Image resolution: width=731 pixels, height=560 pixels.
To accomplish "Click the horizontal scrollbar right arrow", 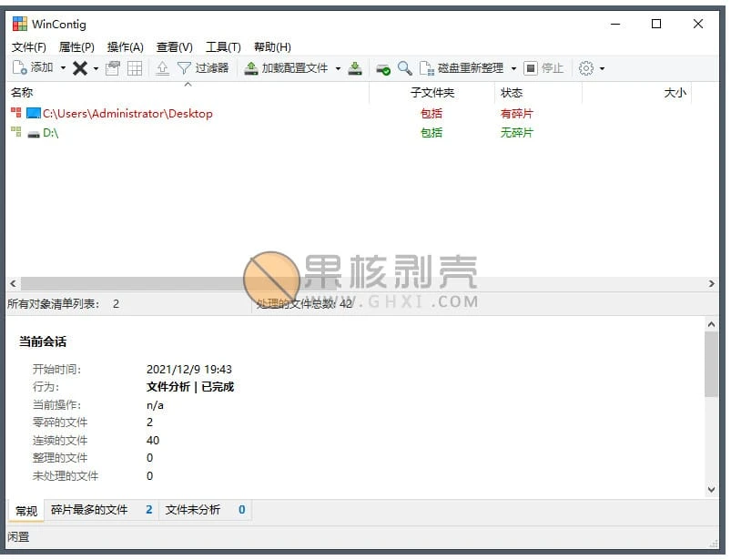I will coord(711,283).
